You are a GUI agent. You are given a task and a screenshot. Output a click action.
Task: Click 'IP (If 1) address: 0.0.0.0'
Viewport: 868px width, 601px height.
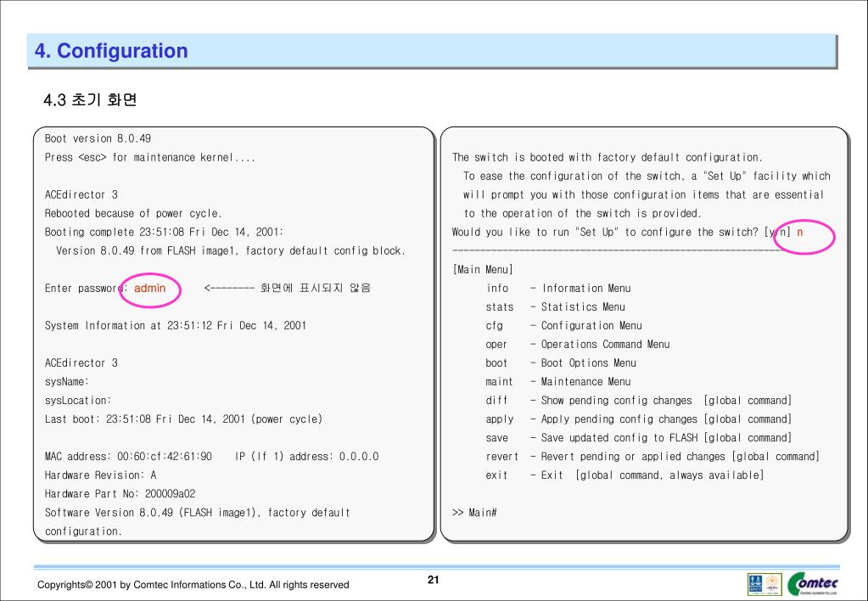tap(306, 457)
